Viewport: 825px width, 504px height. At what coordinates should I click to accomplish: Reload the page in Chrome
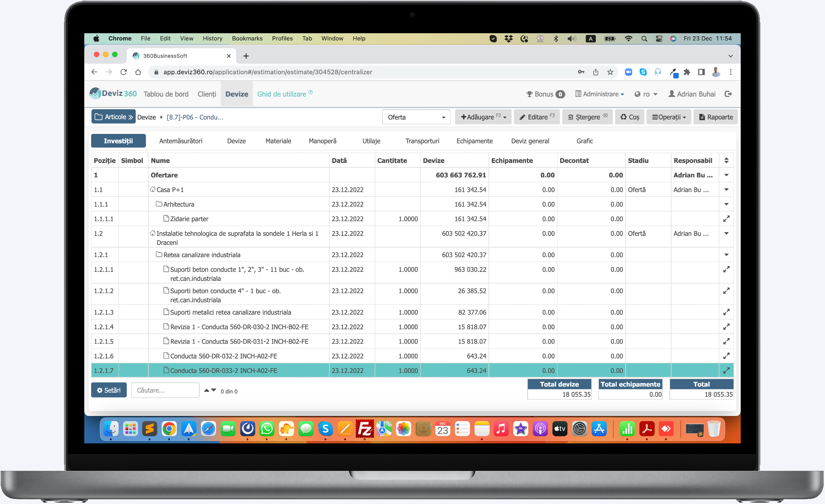pos(124,72)
